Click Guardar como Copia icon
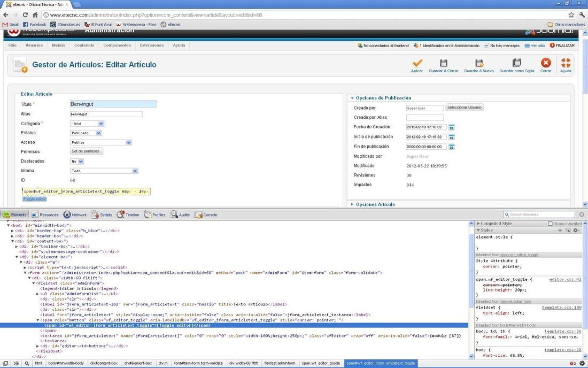Image resolution: width=588 pixels, height=368 pixels. pyautogui.click(x=517, y=63)
